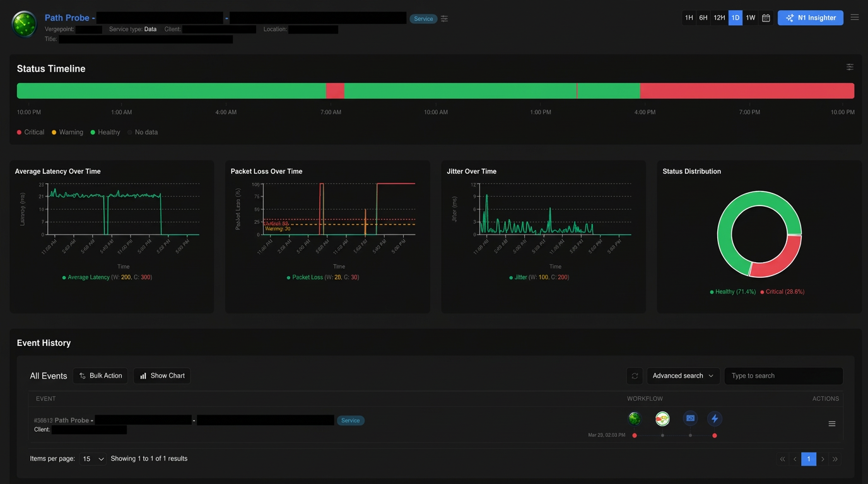Click the Bulk Action button
The image size is (868, 484).
point(100,376)
